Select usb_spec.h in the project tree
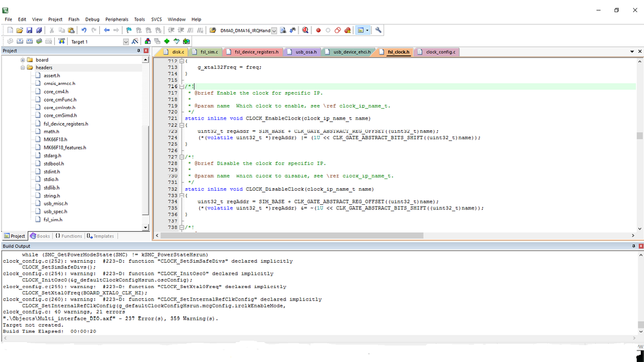Viewport: 644px width, 362px height. pos(55,211)
